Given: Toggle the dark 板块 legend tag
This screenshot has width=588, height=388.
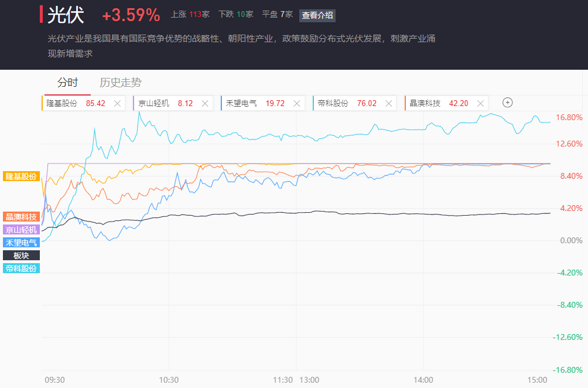Looking at the screenshot, I should tap(21, 256).
